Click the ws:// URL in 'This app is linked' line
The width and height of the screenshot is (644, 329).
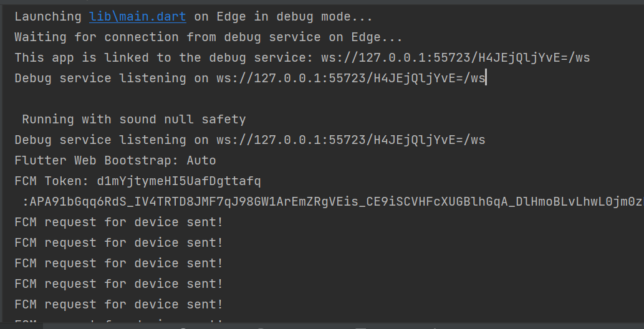point(456,58)
